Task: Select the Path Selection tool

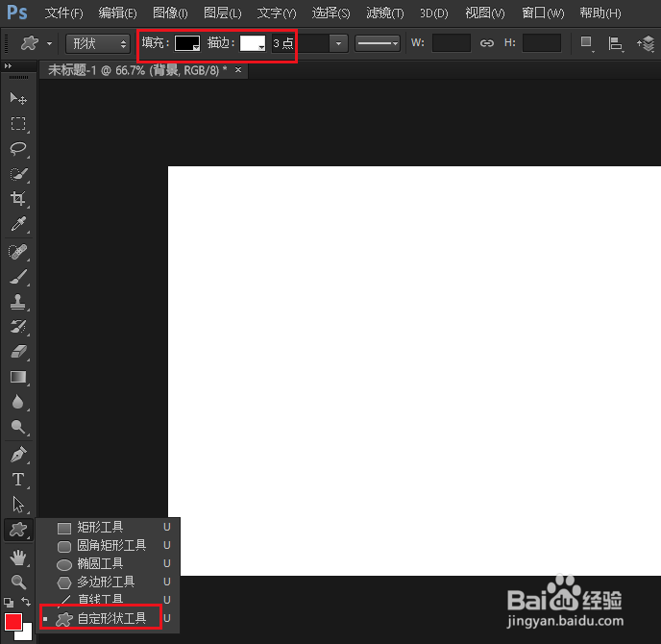Action: 17,505
